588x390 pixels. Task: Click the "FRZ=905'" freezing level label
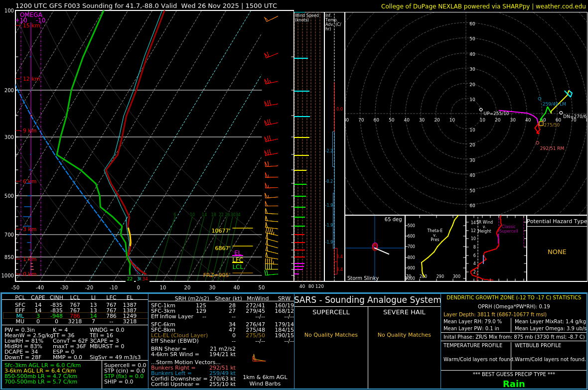(216, 275)
